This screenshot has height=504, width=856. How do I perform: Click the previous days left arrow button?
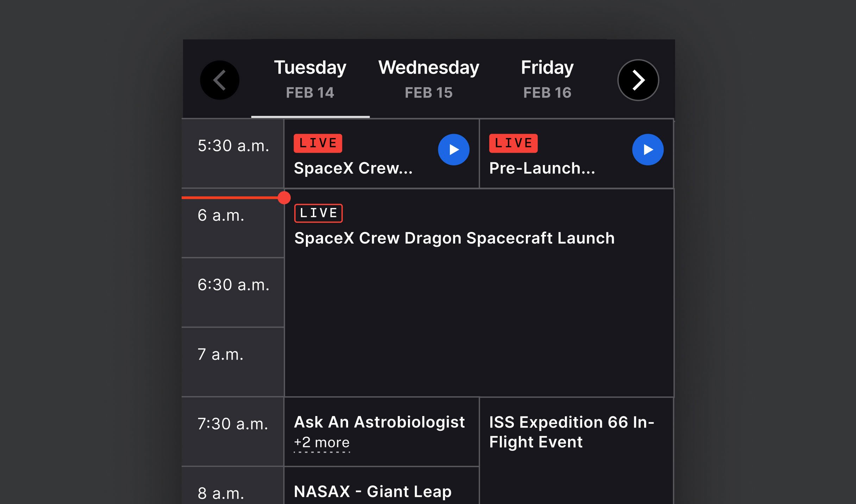pos(220,80)
